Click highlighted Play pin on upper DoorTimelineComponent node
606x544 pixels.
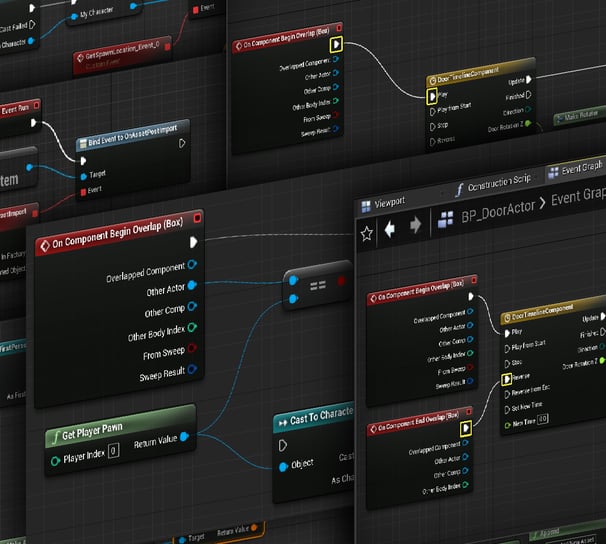(x=432, y=97)
